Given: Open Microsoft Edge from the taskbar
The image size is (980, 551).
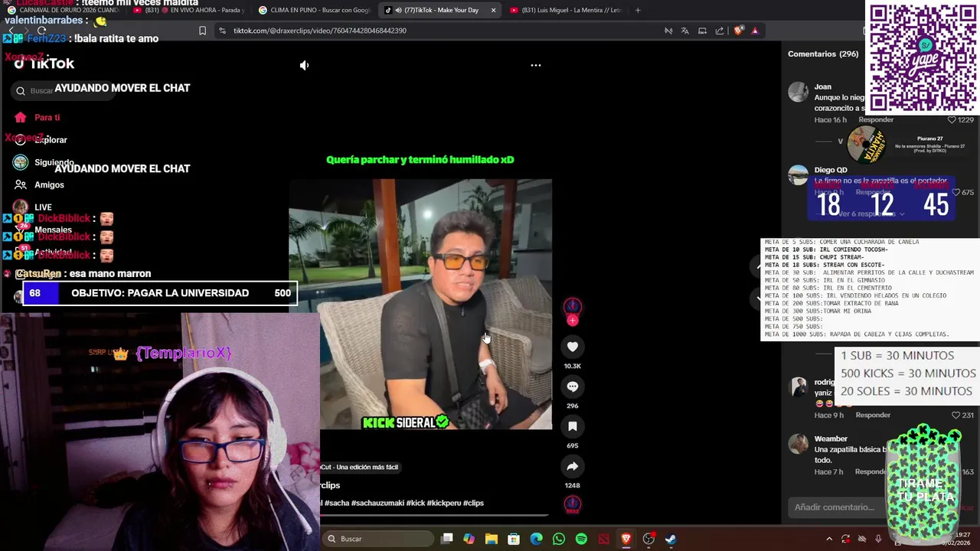Looking at the screenshot, I should coord(537,539).
